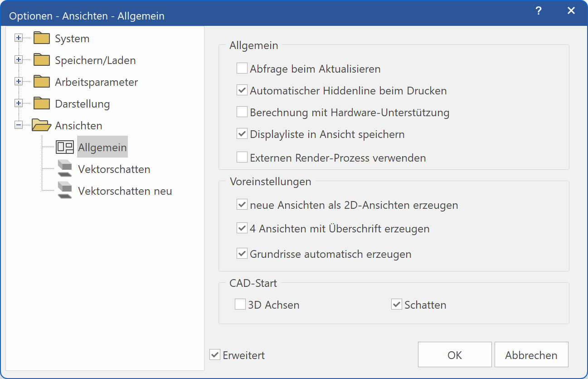Viewport: 588px width, 379px height.
Task: Uncheck Grundrisse automatisch erzeugen
Action: pyautogui.click(x=242, y=254)
